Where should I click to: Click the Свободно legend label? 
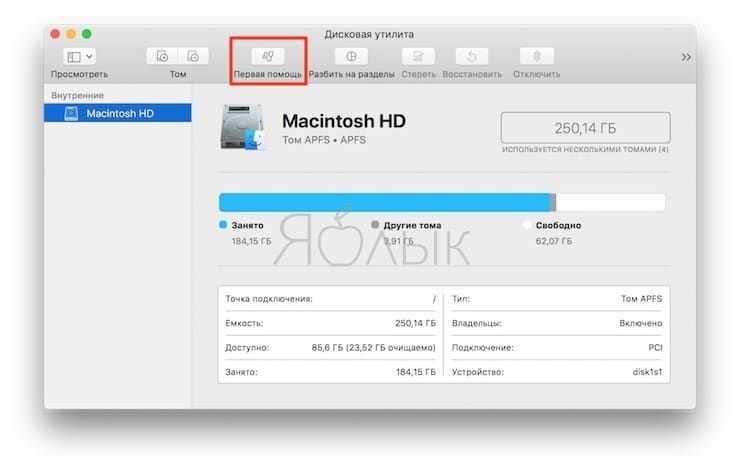[x=558, y=226]
